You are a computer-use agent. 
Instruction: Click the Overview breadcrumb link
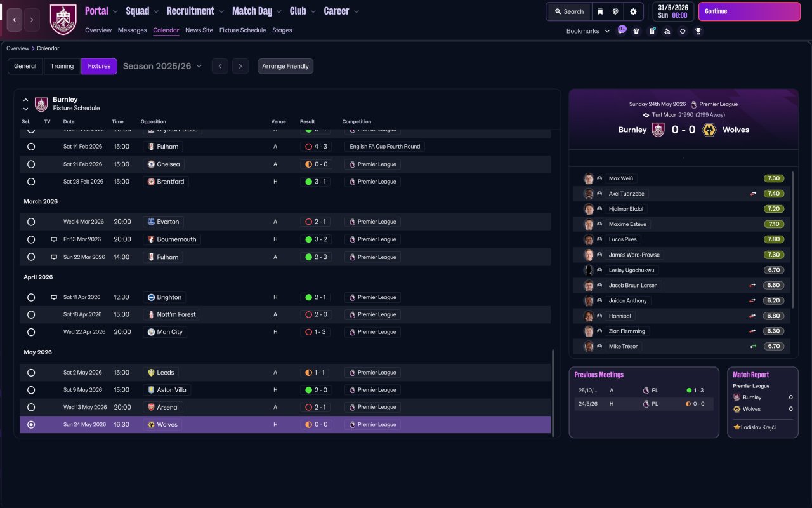coord(18,48)
